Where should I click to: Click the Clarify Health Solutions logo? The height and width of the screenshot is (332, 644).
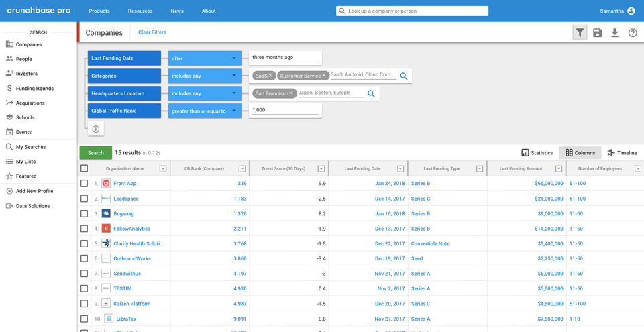106,243
